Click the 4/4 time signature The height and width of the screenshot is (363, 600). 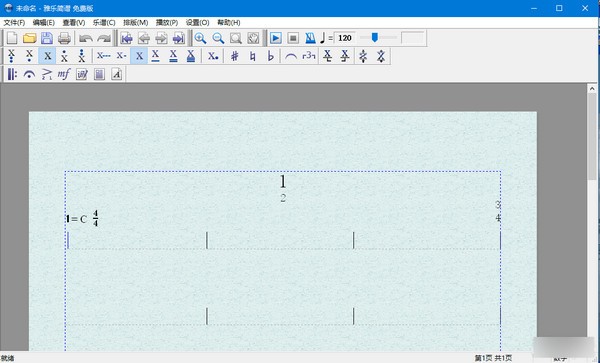click(x=95, y=218)
